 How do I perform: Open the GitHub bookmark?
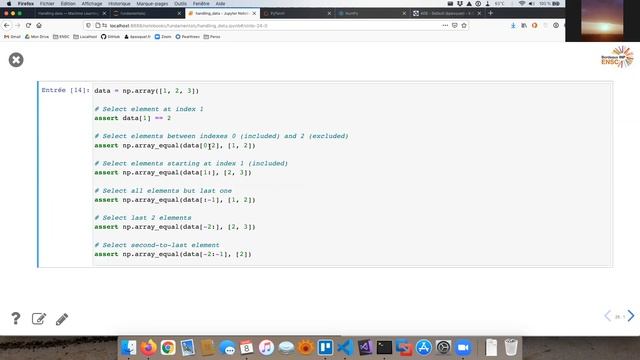point(111,37)
